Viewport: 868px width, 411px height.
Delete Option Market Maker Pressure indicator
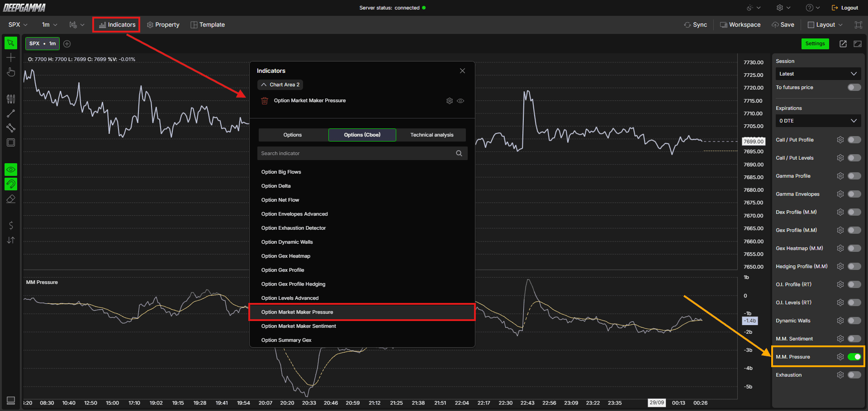pyautogui.click(x=265, y=101)
